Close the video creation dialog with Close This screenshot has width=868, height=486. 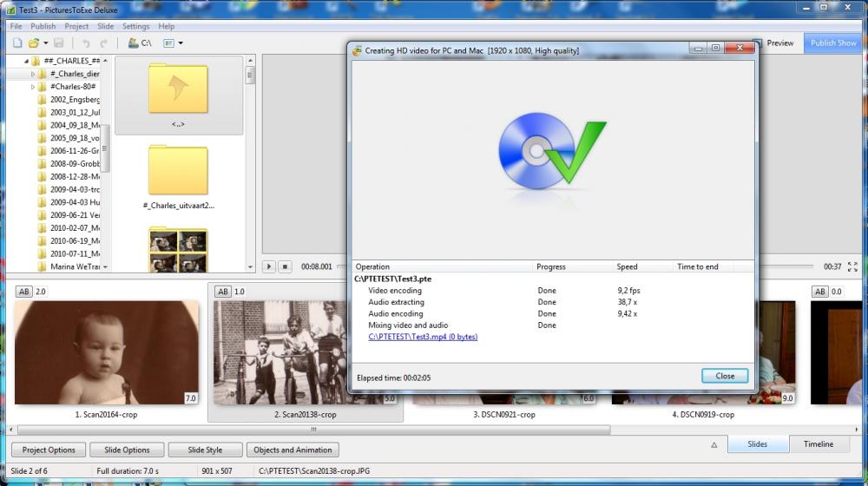tap(725, 376)
